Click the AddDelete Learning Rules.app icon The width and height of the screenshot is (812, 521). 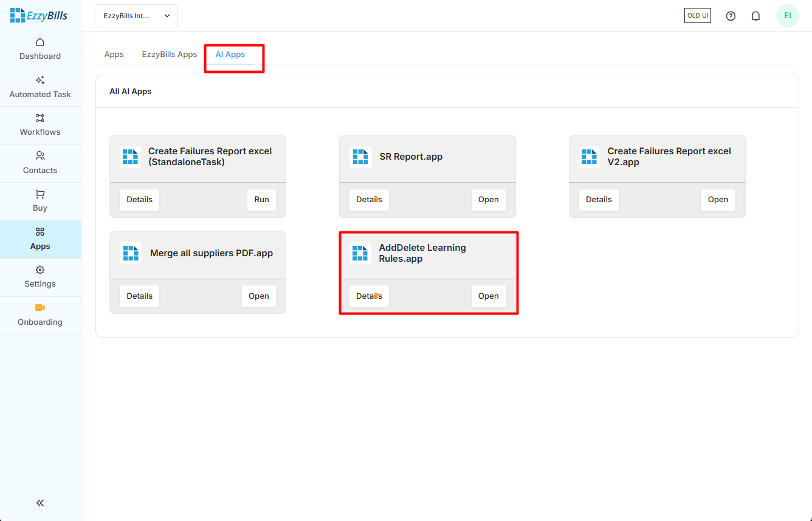[x=361, y=253]
